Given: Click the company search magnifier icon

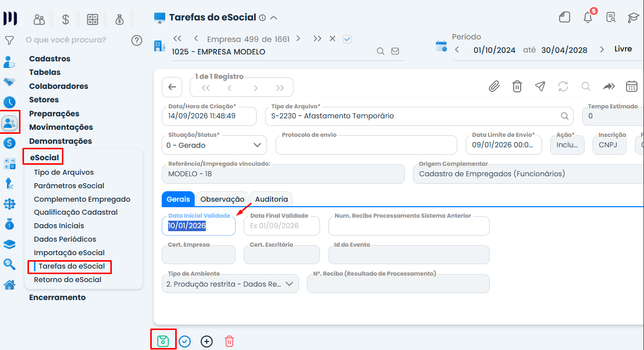Looking at the screenshot, I should click(380, 51).
